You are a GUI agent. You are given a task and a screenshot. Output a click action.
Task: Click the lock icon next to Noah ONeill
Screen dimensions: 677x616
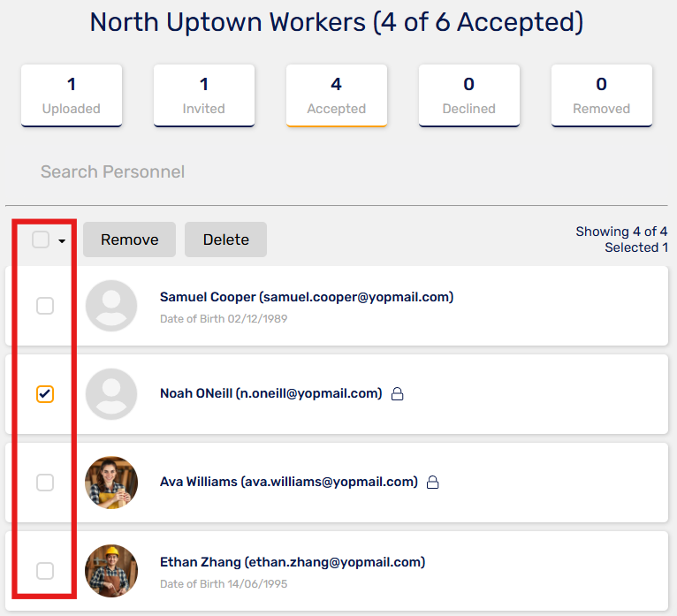click(397, 393)
